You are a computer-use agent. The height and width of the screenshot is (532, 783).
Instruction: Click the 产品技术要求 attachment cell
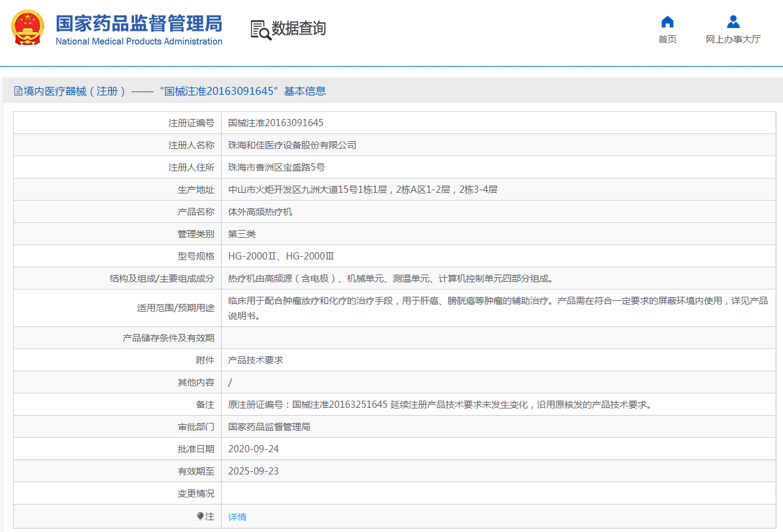pos(256,360)
